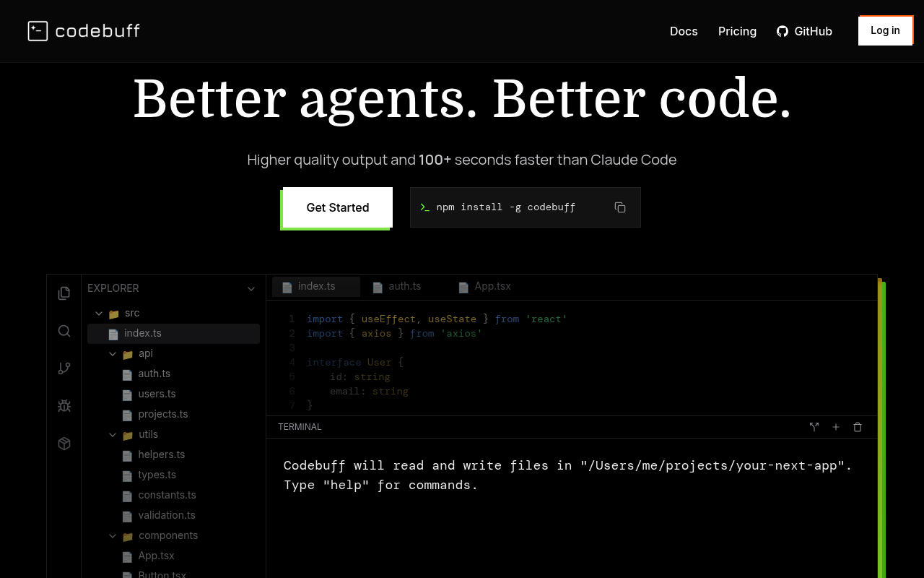Open the Explorer files icon in sidebar

click(x=64, y=293)
